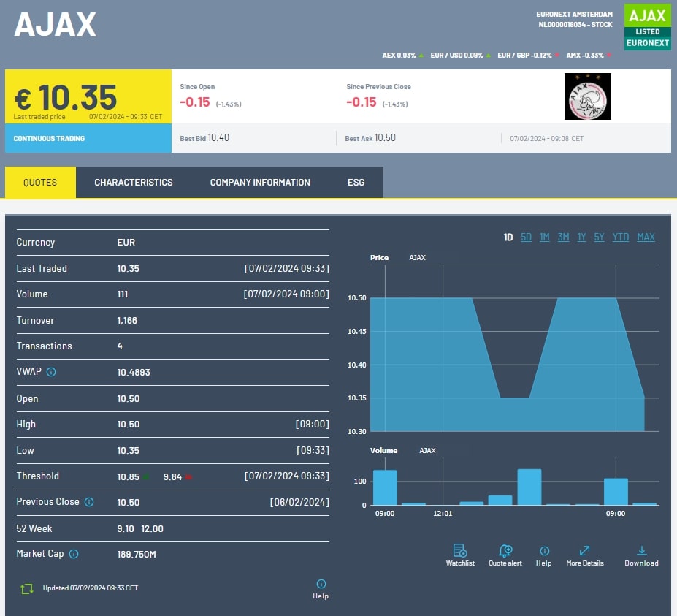Click the € 10.35 last traded price

click(x=66, y=97)
